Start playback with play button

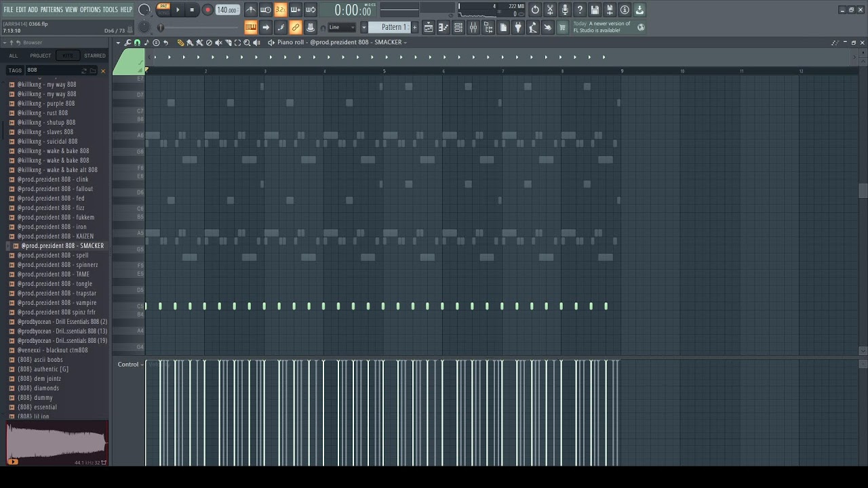point(178,9)
